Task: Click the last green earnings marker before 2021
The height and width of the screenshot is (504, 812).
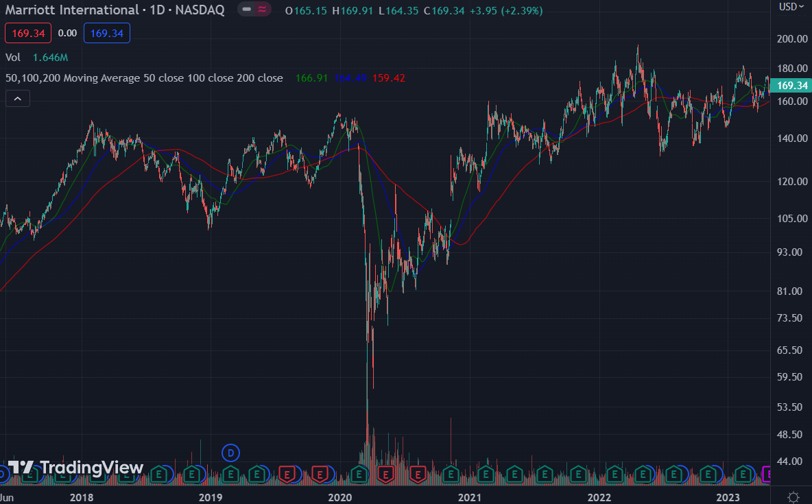Action: click(x=451, y=474)
